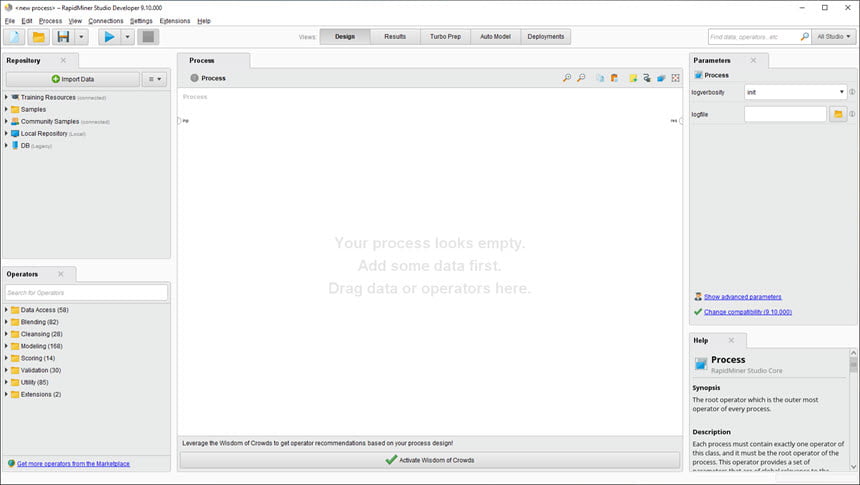
Task: Close the Help panel
Action: [731, 340]
